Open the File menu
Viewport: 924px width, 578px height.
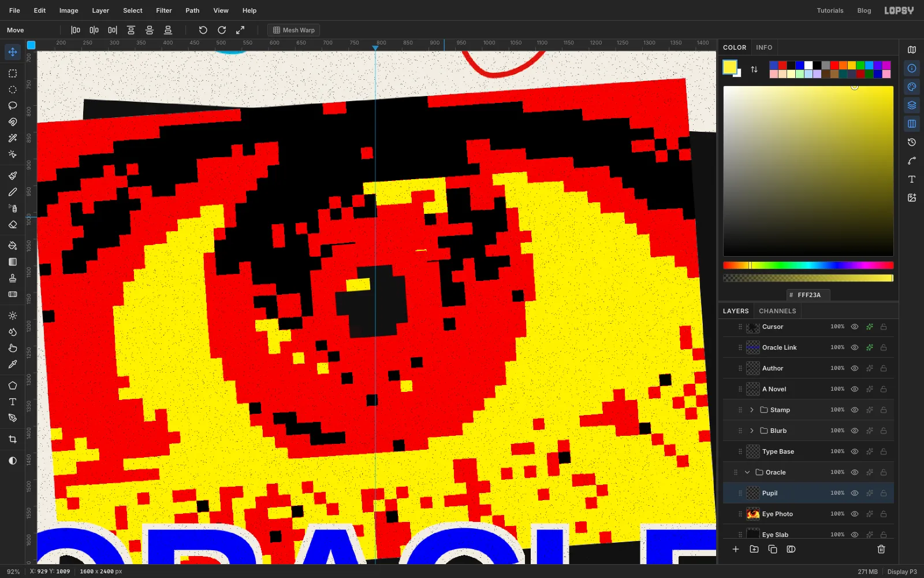pos(14,10)
